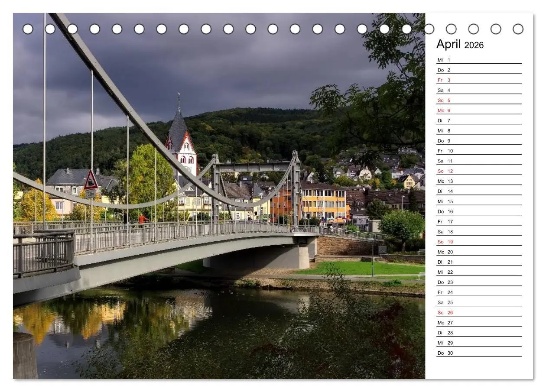The width and height of the screenshot is (546, 392).
Task: Select the row "Fr 10"
Action: point(479,151)
